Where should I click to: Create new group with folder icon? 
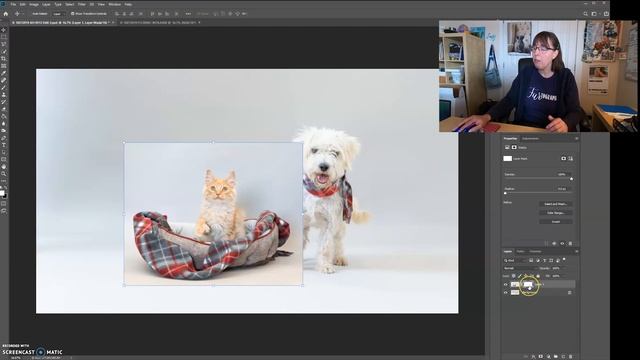pyautogui.click(x=556, y=356)
